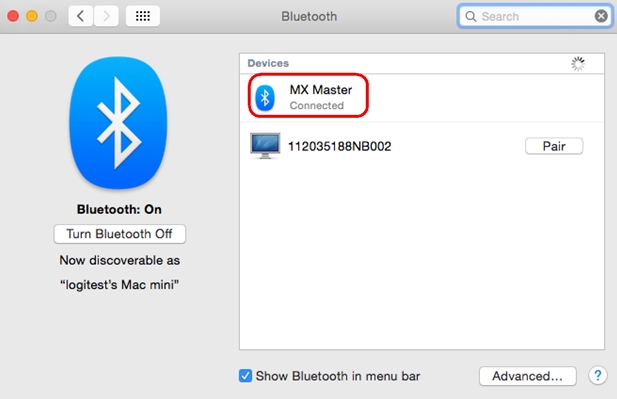617x399 pixels.
Task: Close the Bluetooth preferences window
Action: tap(13, 16)
